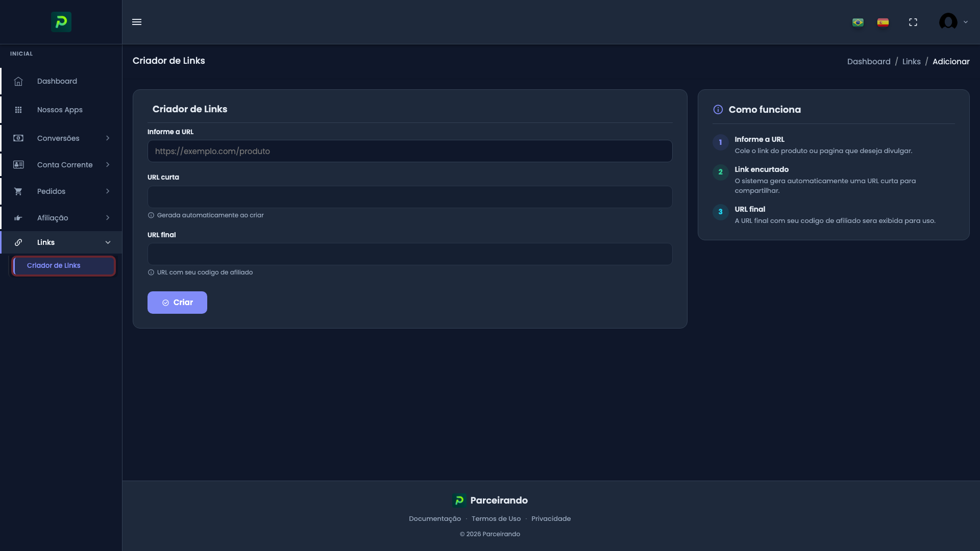Click the Dashboard home icon
This screenshot has width=980, height=551.
click(18, 82)
